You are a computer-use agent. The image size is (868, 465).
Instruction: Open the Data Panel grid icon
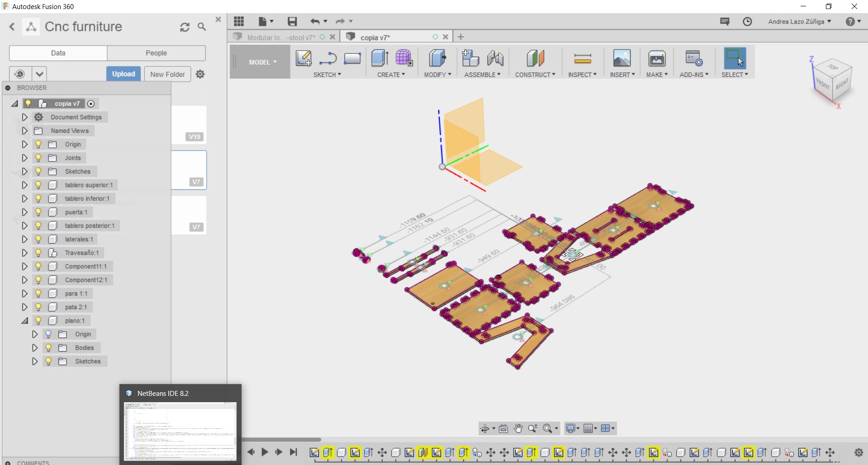239,21
